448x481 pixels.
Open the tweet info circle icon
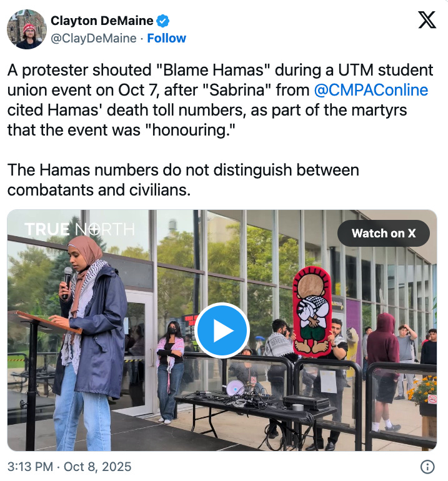pos(427,467)
